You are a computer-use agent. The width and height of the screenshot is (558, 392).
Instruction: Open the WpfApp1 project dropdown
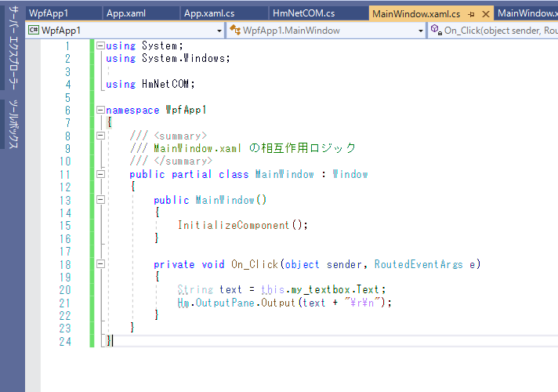pyautogui.click(x=219, y=31)
